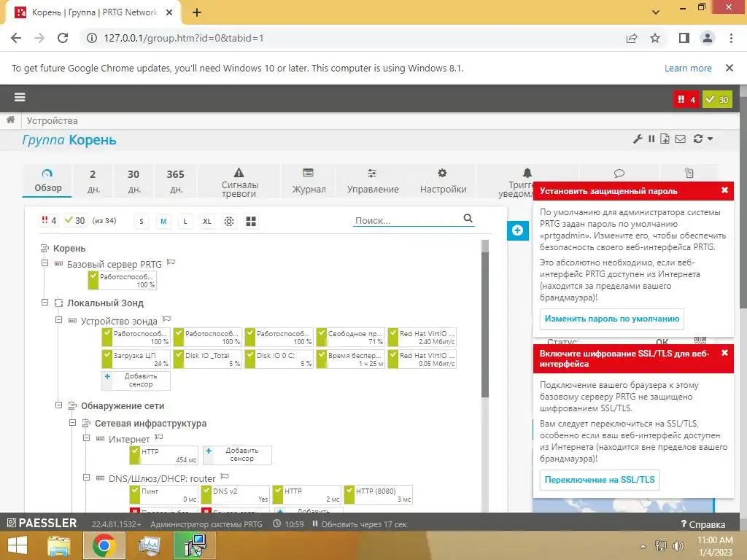This screenshot has width=747, height=560.
Task: Open the Сигналы тревоги tab
Action: coord(239,182)
